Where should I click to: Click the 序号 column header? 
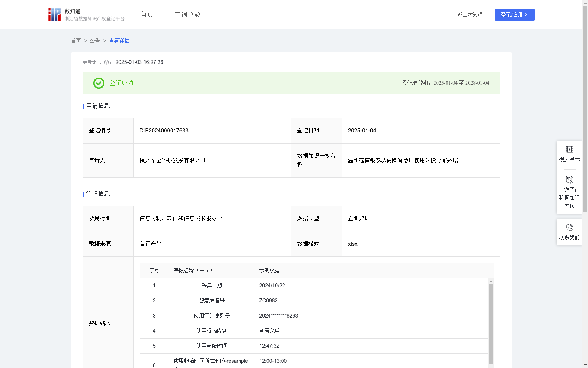tap(154, 270)
